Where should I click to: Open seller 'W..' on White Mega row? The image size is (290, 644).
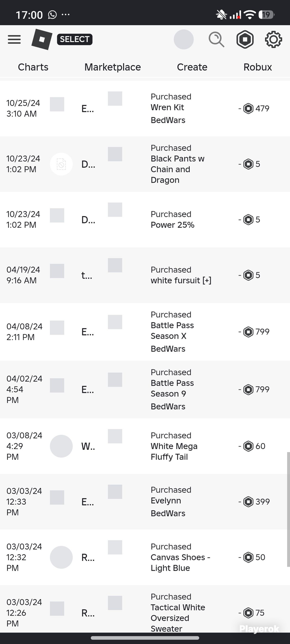(x=88, y=446)
